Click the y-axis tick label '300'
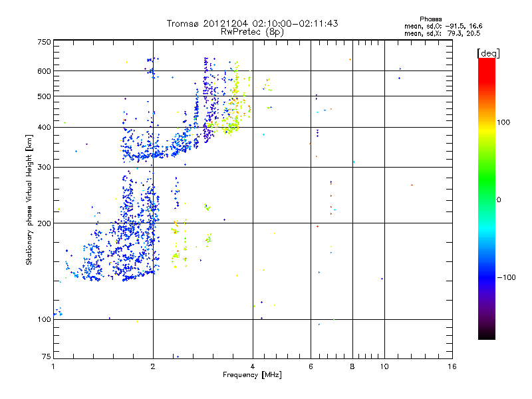 pos(45,168)
